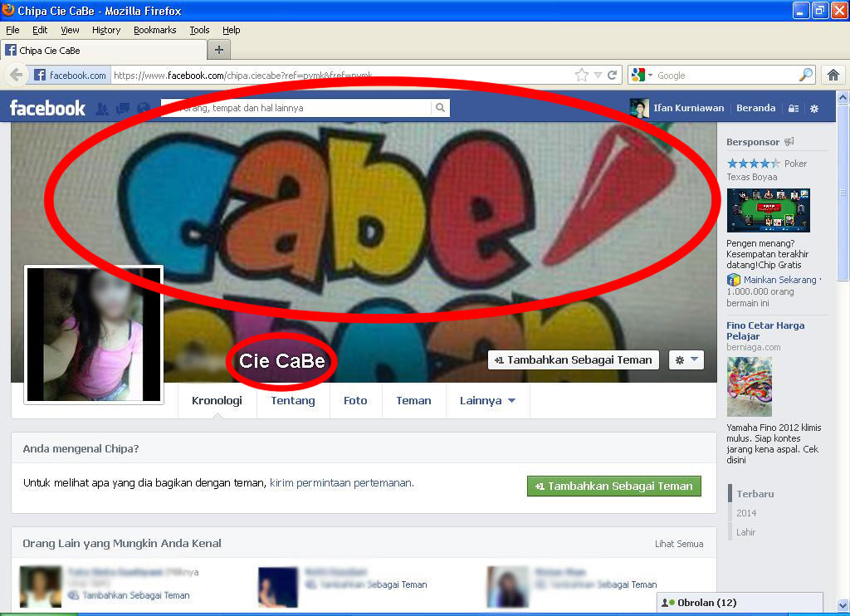Open the Edit menu
Image resolution: width=850 pixels, height=616 pixels.
click(x=40, y=30)
